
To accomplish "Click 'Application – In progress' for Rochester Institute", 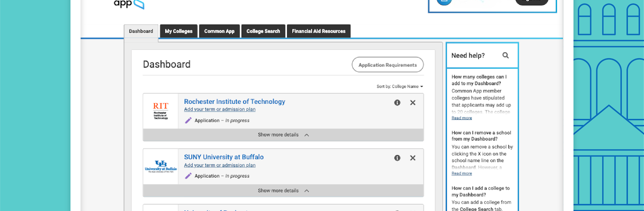I will coord(222,120).
